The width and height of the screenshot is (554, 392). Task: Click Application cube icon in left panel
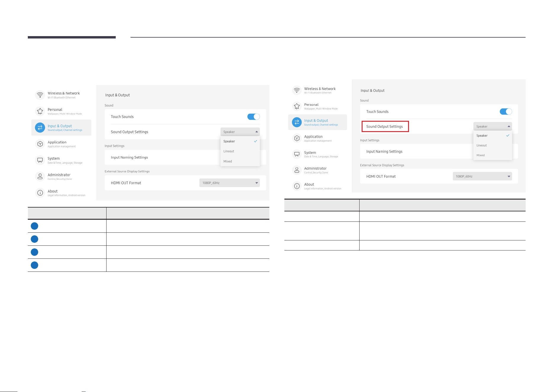click(40, 144)
